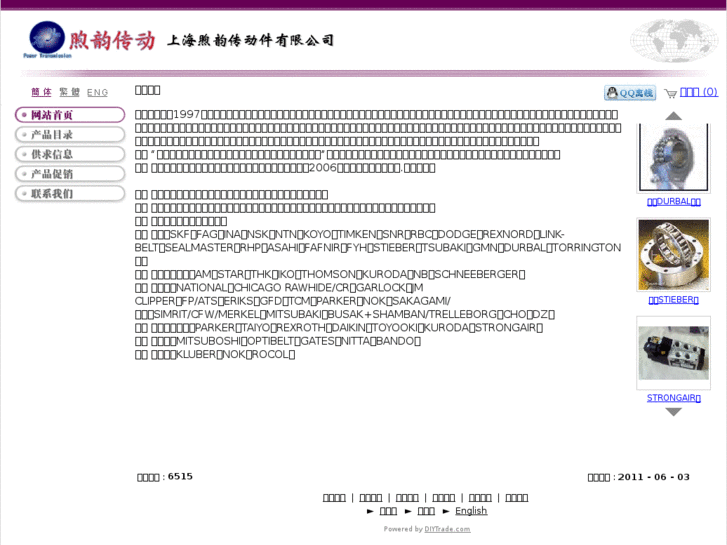Click the English footer link

pos(471,511)
